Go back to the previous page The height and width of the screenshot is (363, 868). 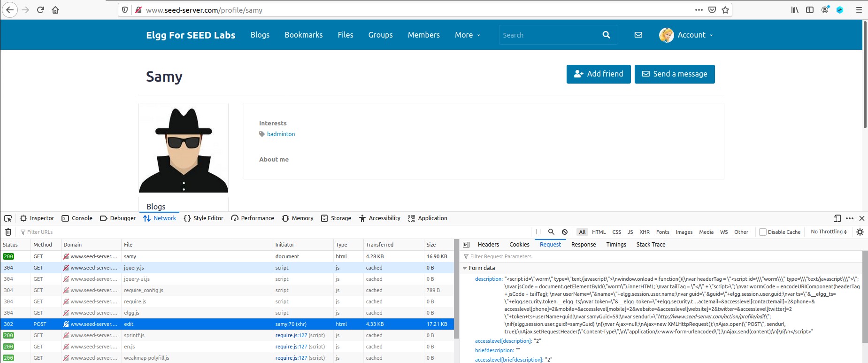pyautogui.click(x=10, y=10)
